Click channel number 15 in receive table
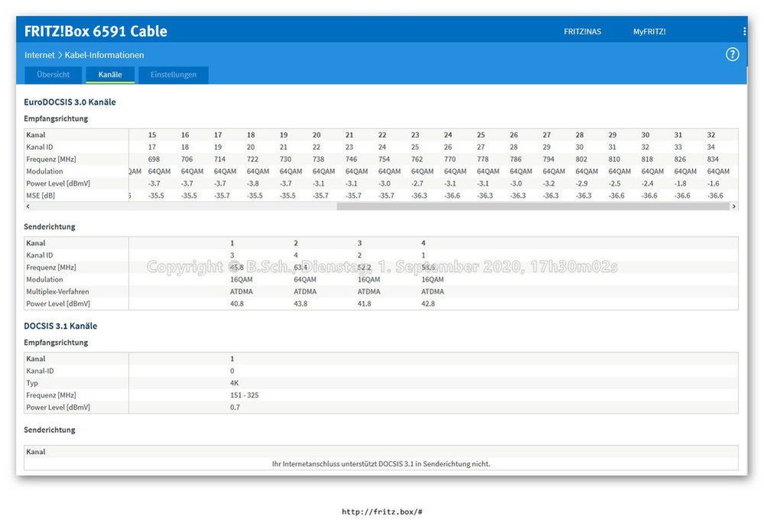 point(152,135)
